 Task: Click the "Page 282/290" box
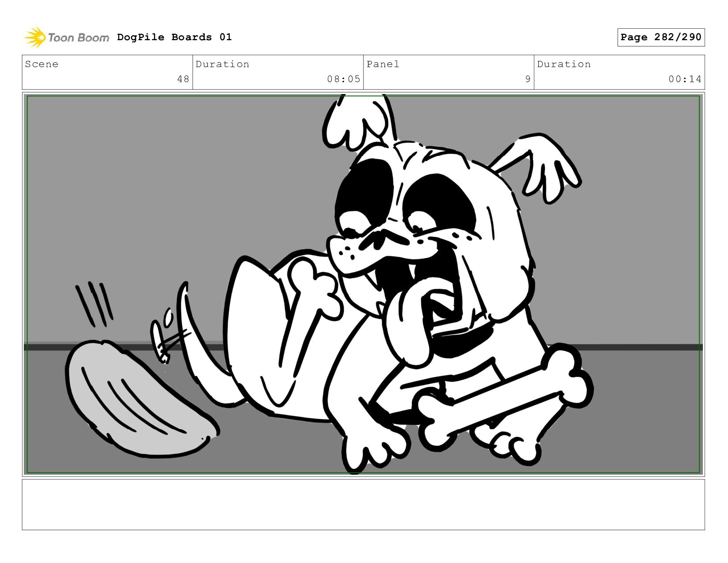(x=661, y=37)
